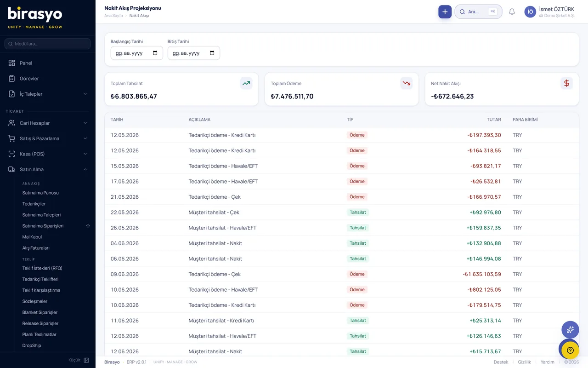
Task: Click the Ana Sayfa breadcrumb link
Action: (113, 16)
